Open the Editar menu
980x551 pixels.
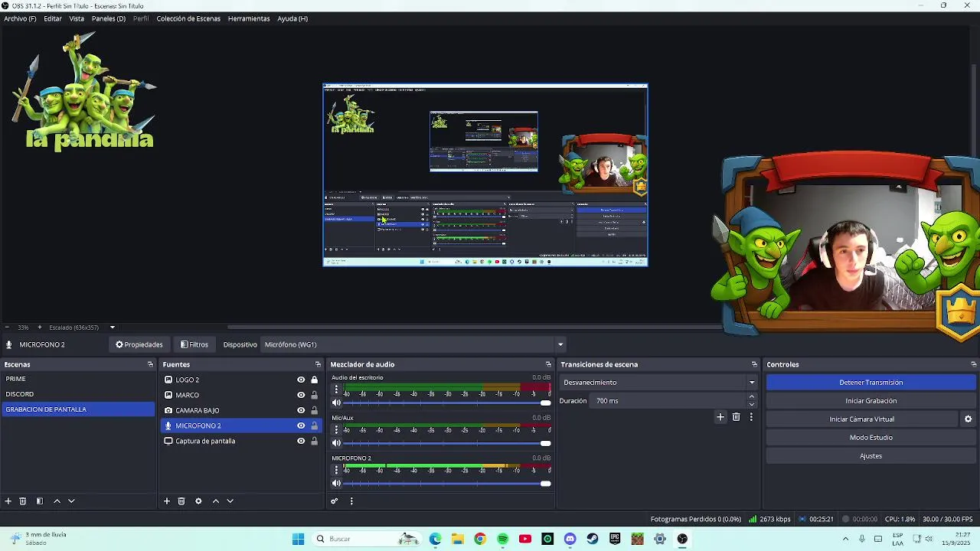pos(53,18)
